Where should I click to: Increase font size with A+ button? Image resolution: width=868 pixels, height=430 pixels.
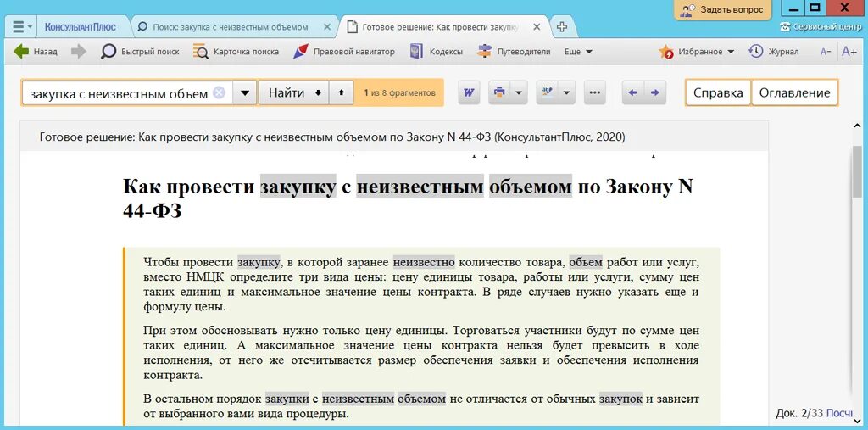pyautogui.click(x=849, y=52)
